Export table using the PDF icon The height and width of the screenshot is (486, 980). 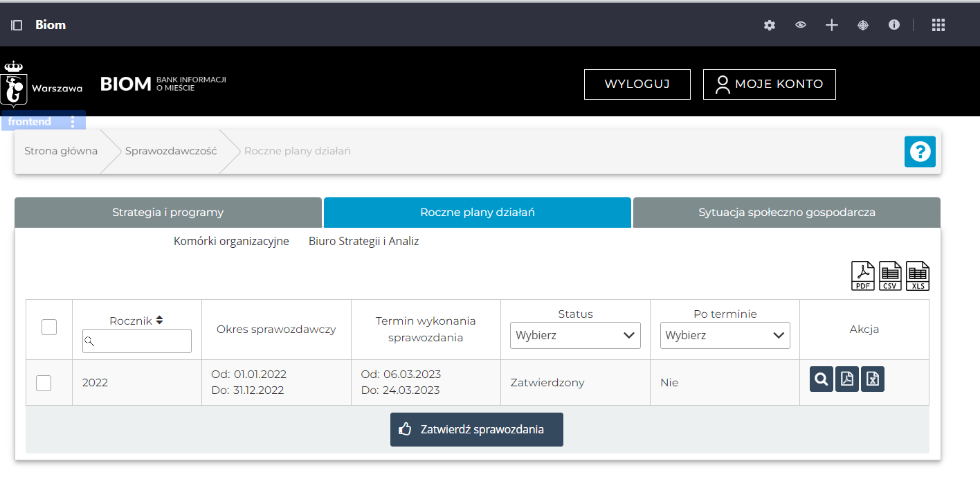862,276
